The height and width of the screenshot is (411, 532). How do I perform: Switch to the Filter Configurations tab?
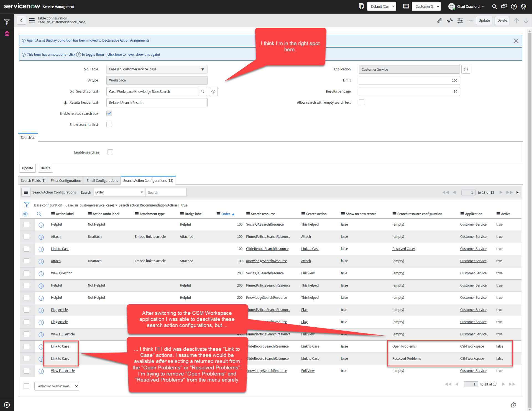coord(66,180)
